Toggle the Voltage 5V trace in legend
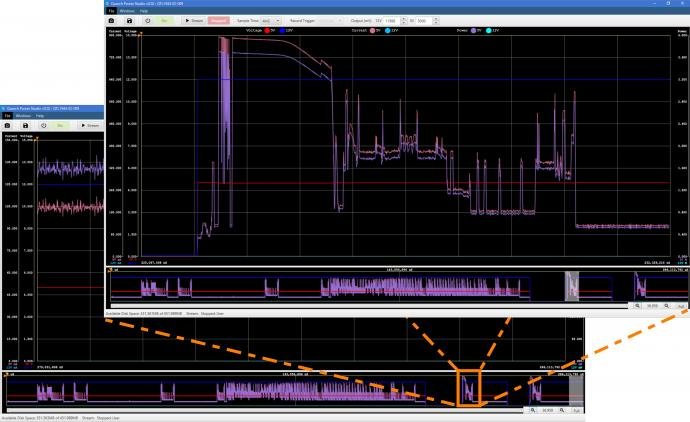Image resolution: width=690 pixels, height=422 pixels. [265, 31]
